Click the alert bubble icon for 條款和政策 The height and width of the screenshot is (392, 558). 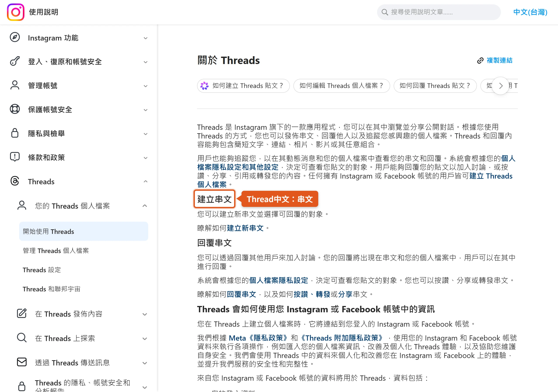point(15,157)
